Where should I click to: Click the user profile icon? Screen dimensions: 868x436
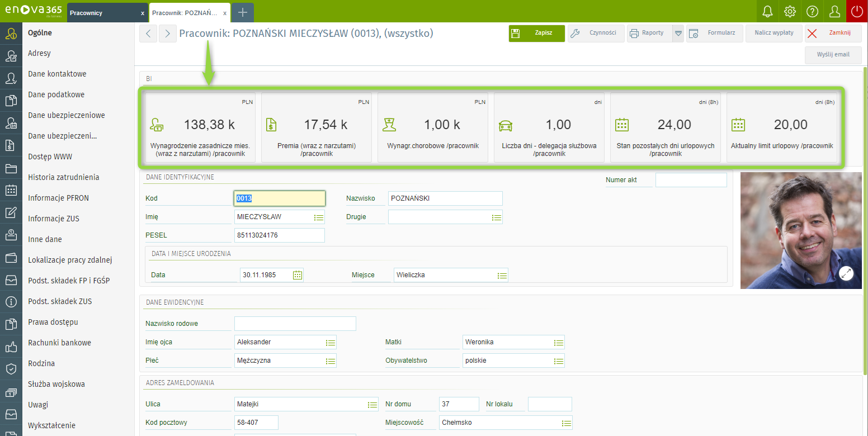[834, 11]
